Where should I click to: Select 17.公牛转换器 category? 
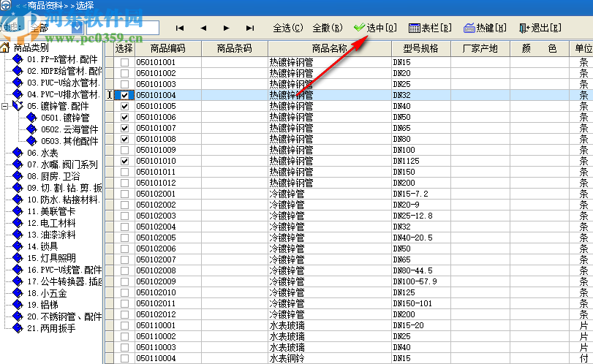(x=64, y=281)
